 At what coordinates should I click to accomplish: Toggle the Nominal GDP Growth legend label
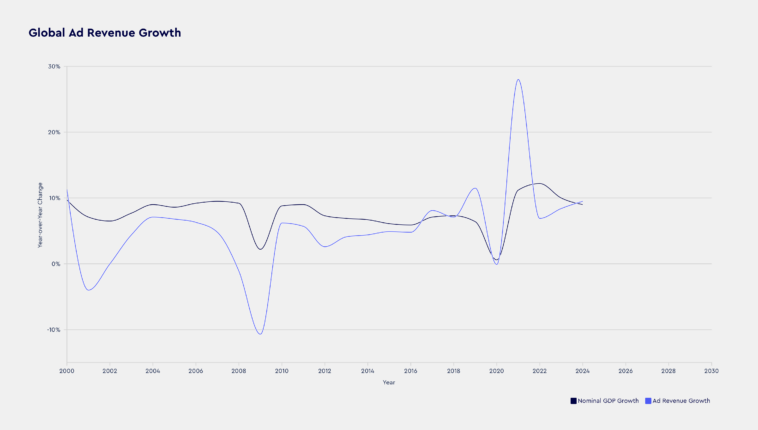[608, 401]
